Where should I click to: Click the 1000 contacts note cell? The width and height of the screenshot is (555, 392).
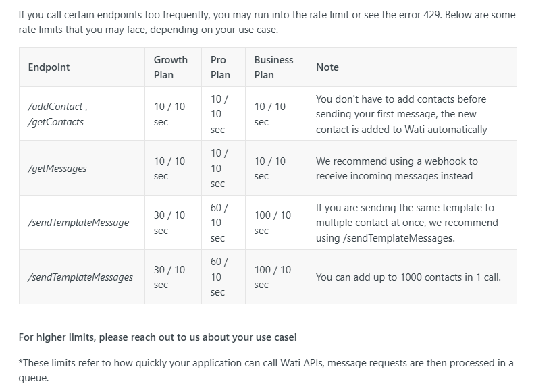[412, 277]
